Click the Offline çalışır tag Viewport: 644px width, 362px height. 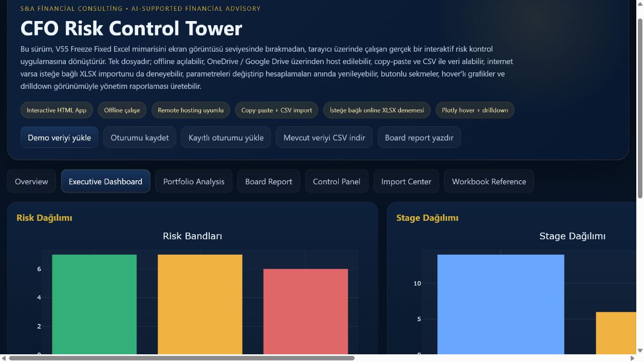click(122, 110)
